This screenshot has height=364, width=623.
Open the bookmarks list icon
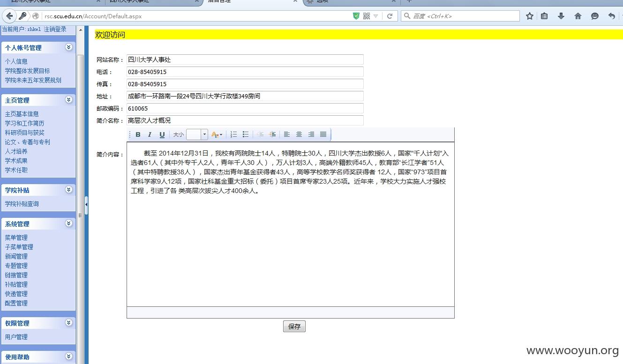click(x=544, y=16)
